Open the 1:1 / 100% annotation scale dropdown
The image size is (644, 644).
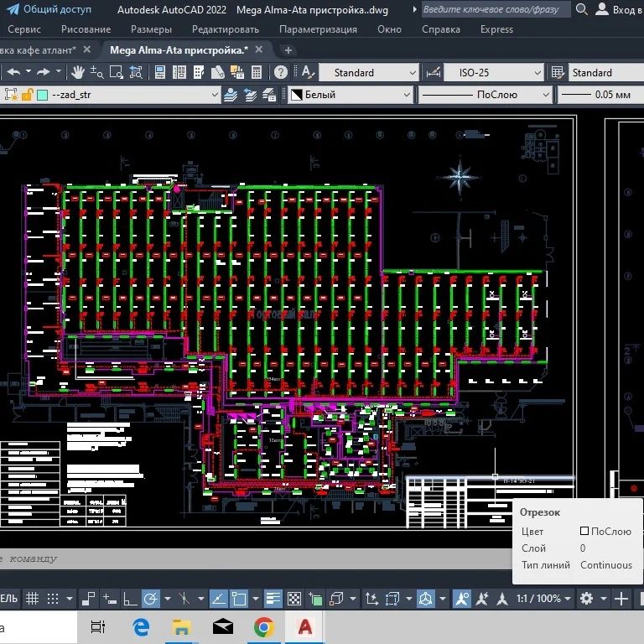pyautogui.click(x=543, y=599)
